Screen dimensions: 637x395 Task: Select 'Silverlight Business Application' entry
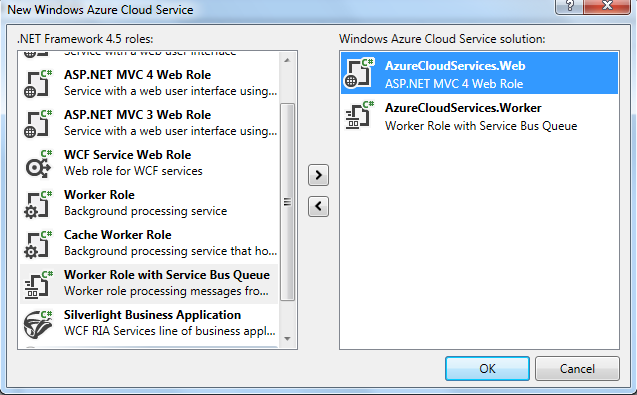149,324
